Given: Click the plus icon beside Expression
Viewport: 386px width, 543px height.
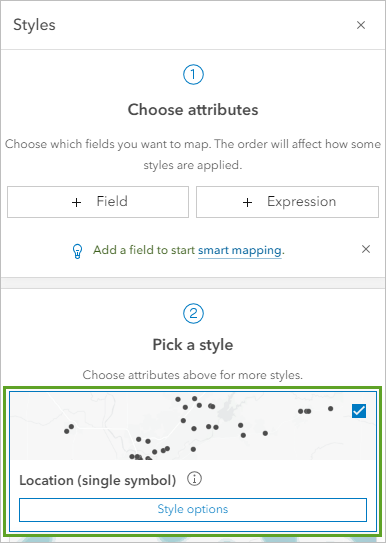Looking at the screenshot, I should (x=247, y=202).
